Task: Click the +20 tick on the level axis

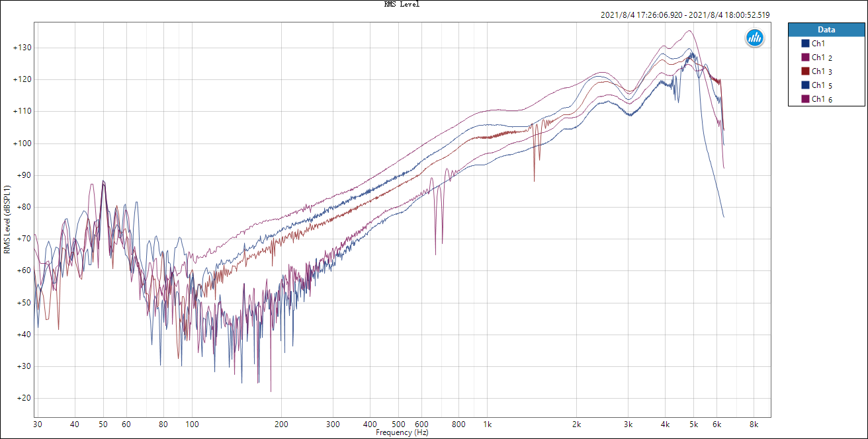Action: click(x=22, y=398)
